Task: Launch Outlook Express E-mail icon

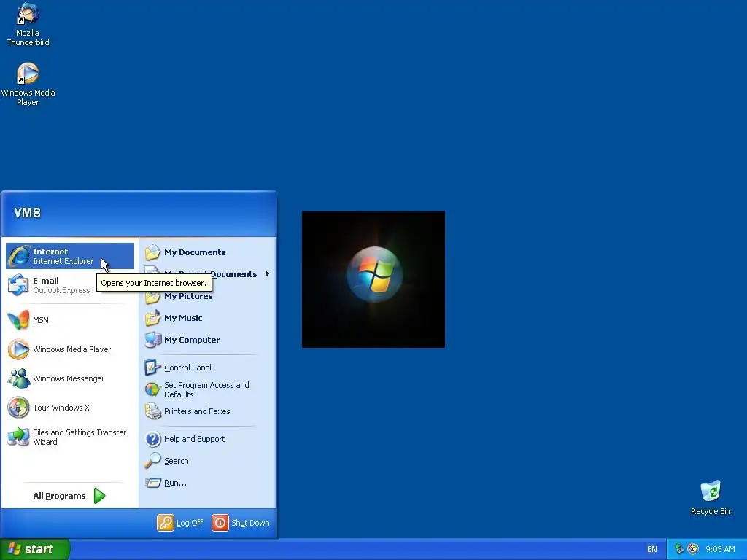Action: (x=18, y=285)
